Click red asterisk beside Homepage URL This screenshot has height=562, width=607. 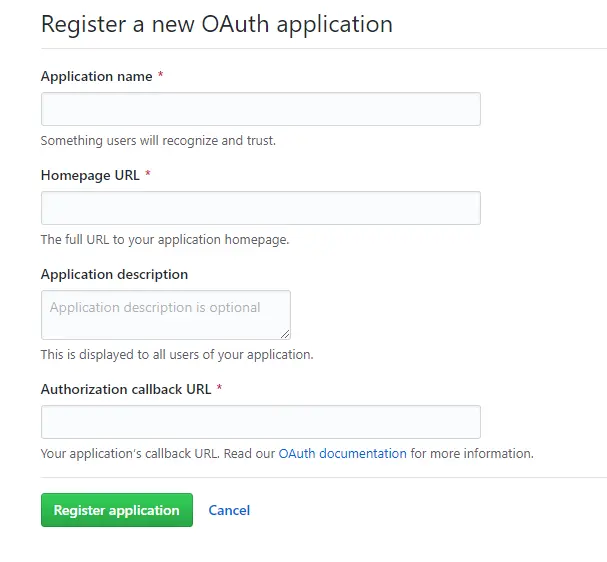[x=148, y=175]
